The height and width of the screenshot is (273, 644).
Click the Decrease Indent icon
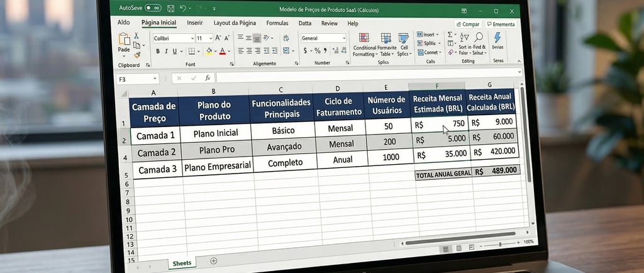(x=266, y=51)
